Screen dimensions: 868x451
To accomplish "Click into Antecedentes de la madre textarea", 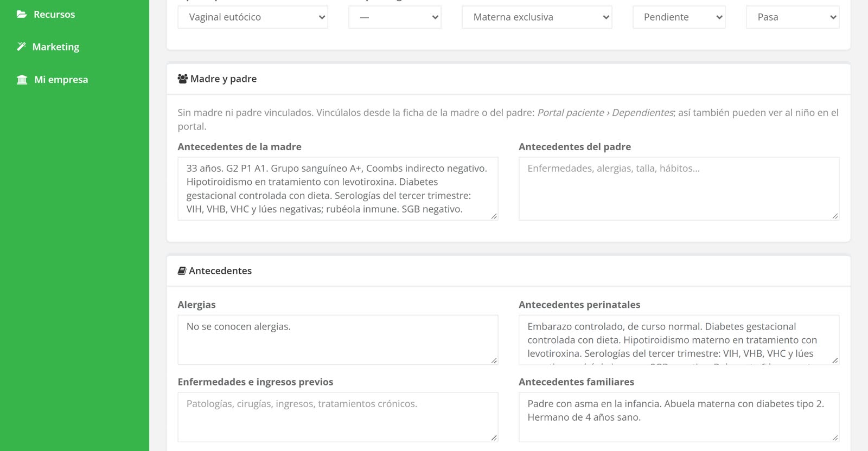I will pos(338,189).
